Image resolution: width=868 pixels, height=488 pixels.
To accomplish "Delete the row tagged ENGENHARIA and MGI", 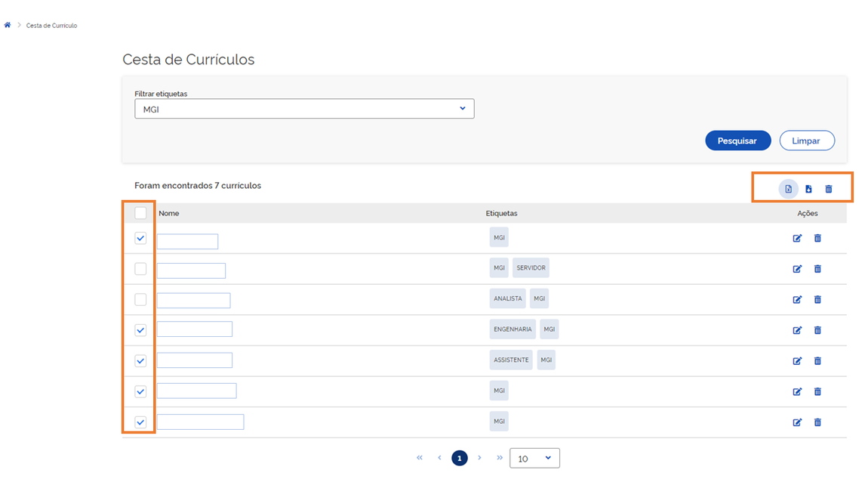I will click(x=817, y=330).
